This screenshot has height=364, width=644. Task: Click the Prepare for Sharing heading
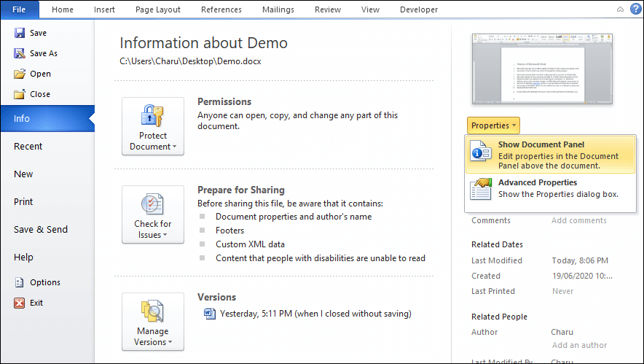241,190
